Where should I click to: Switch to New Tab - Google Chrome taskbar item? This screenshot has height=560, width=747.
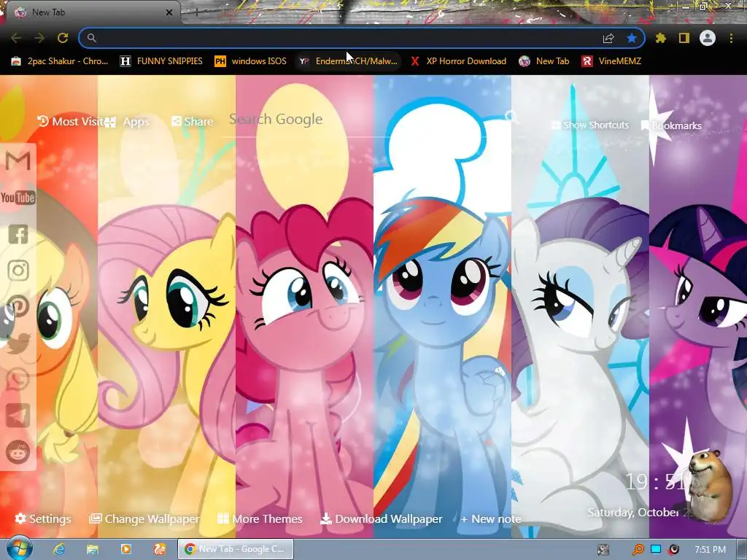pos(236,549)
